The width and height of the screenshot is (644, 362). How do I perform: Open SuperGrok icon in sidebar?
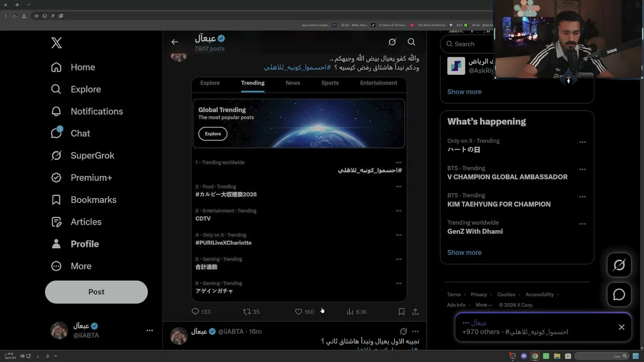point(56,156)
